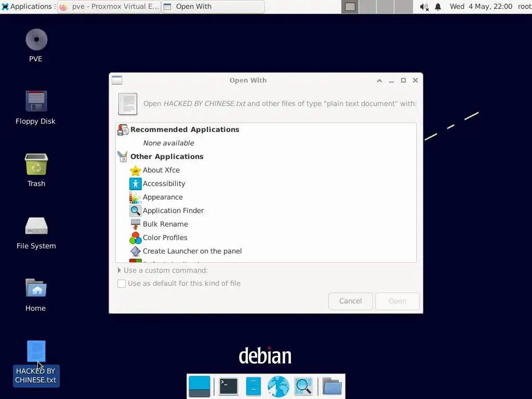Switch to first workspace in pager
This screenshot has height=399, width=532.
tap(350, 7)
